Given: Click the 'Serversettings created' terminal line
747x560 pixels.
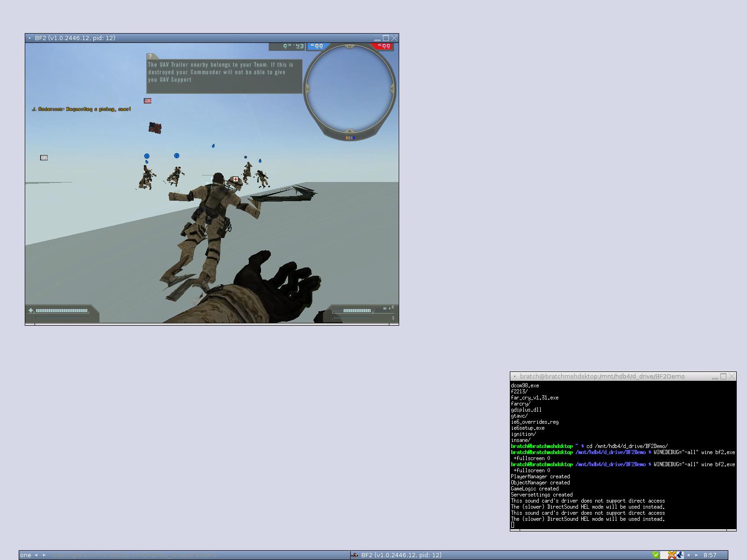Looking at the screenshot, I should 542,495.
